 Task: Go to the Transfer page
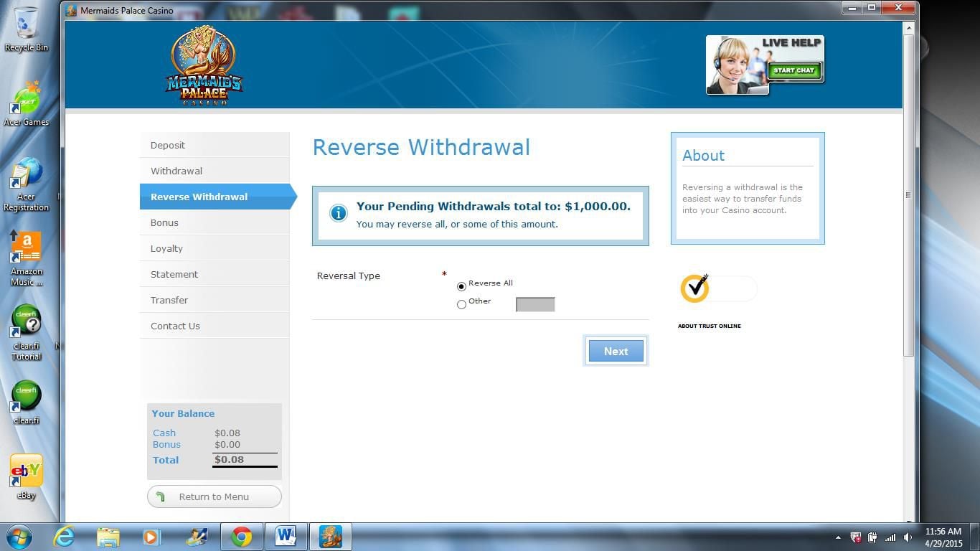tap(215, 300)
